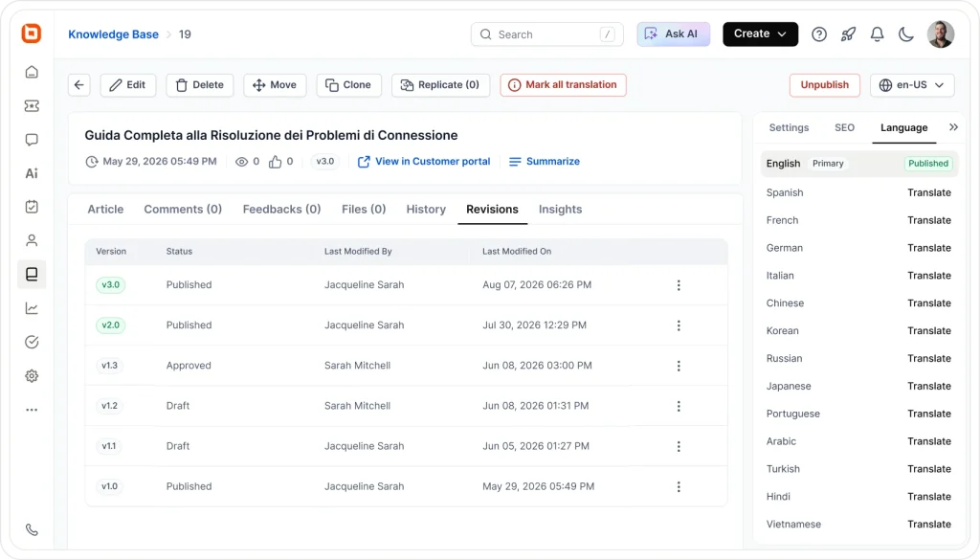Open the tasks calendar-check icon in sidebar
980x560 pixels.
click(32, 207)
